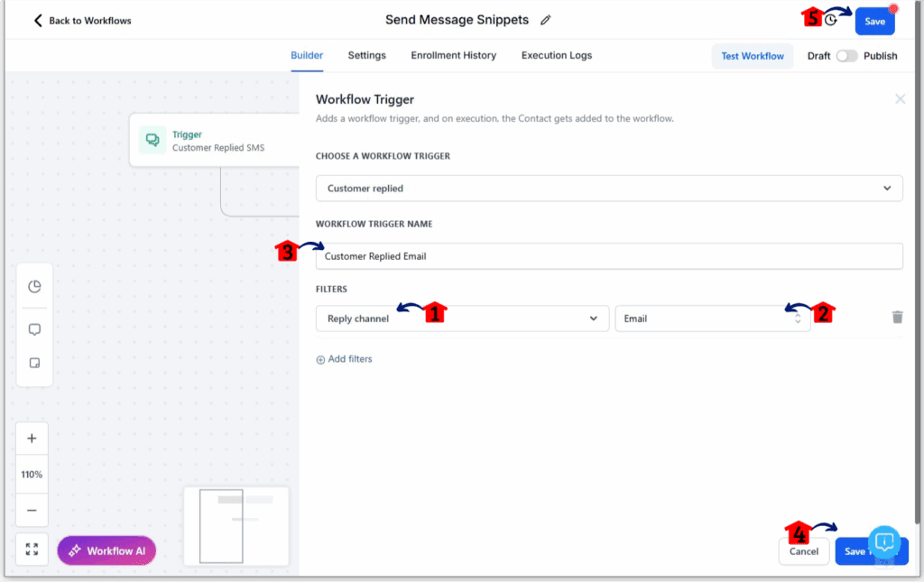924x582 pixels.
Task: Open Choose a workflow trigger dropdown
Action: [x=609, y=189]
